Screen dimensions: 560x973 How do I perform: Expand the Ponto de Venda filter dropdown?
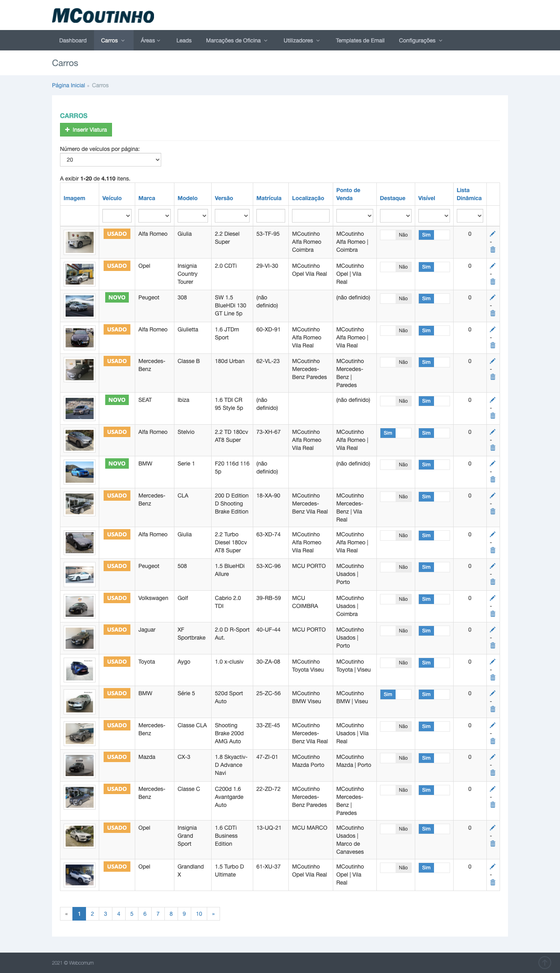[354, 216]
